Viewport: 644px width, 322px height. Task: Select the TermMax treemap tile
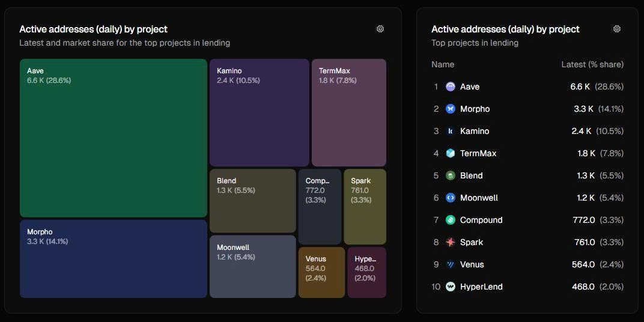(348, 112)
